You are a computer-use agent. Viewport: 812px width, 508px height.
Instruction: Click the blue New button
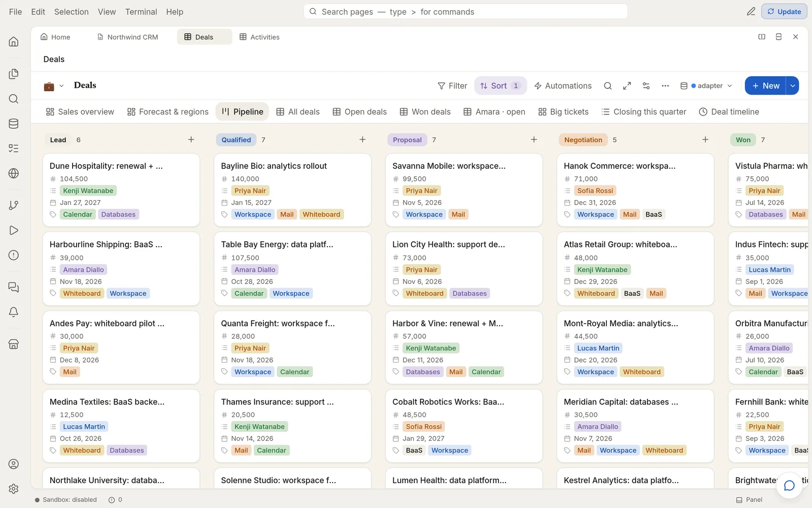(765, 86)
